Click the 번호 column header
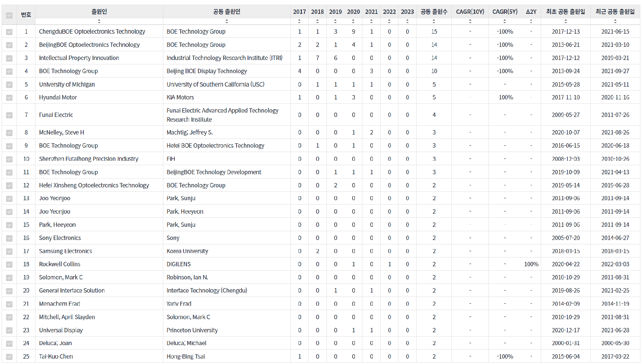 [26, 14]
